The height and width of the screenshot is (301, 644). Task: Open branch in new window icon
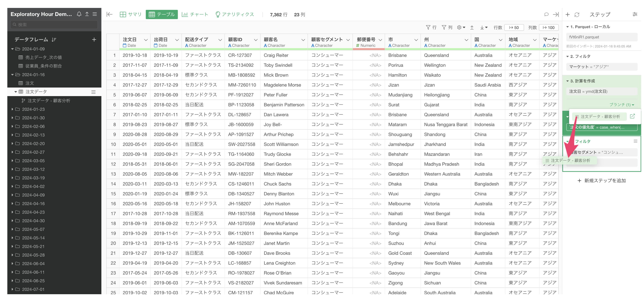(x=632, y=116)
